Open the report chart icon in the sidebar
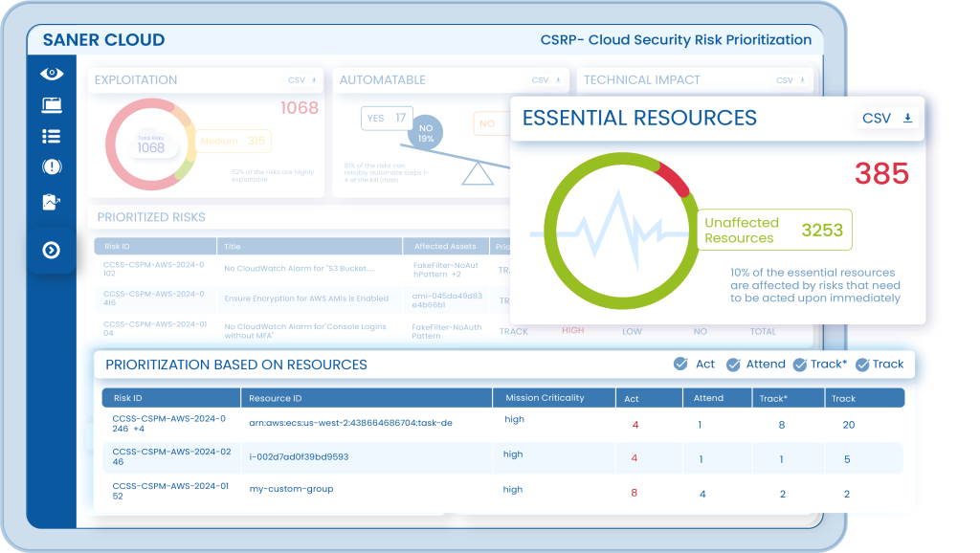Screen dimensions: 980x553 pyautogui.click(x=52, y=202)
